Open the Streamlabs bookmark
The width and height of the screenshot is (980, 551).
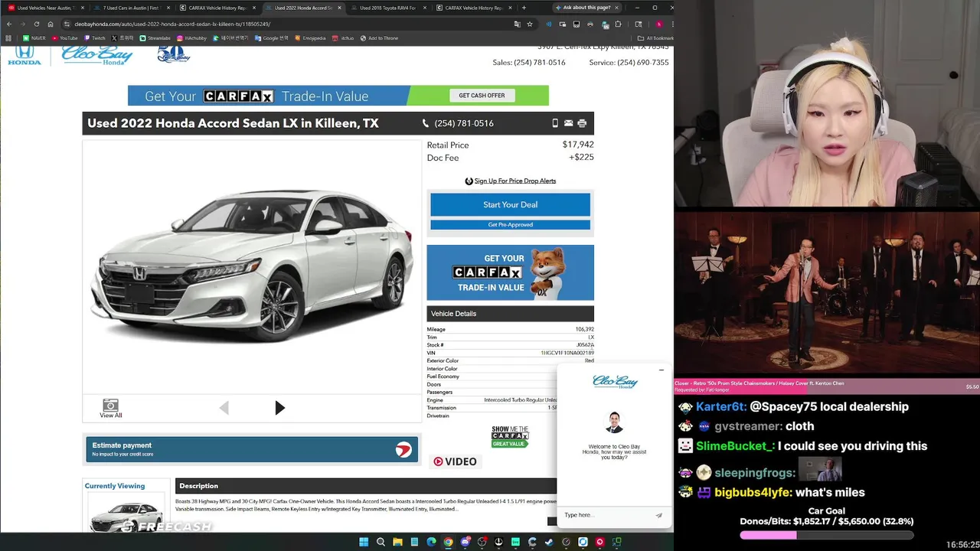pyautogui.click(x=155, y=37)
